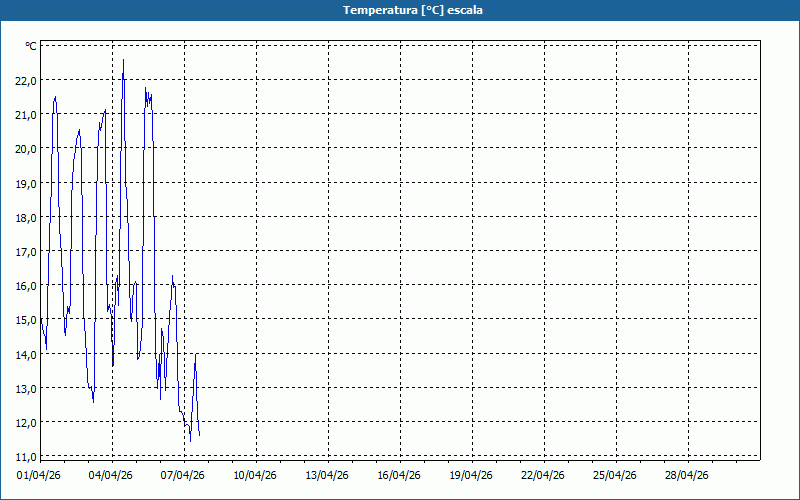Select the 04/04/26 date on the x-axis
Image resolution: width=800 pixels, height=500 pixels.
[111, 476]
